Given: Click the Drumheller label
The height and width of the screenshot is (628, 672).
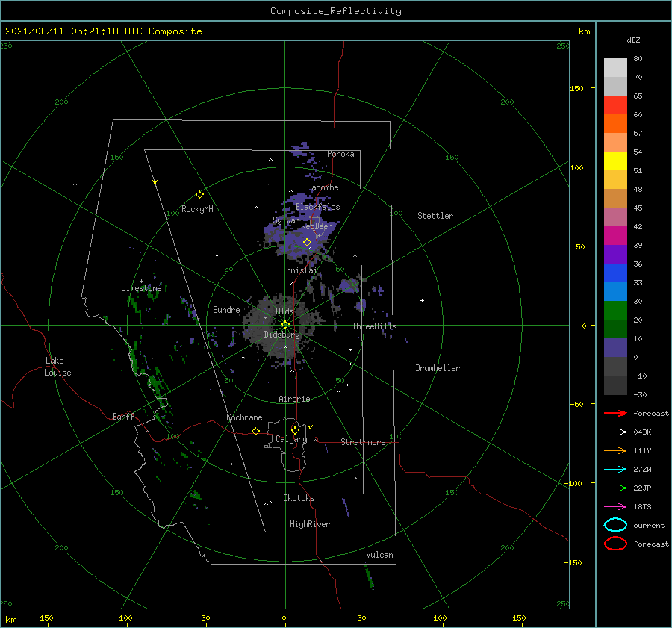Looking at the screenshot, I should [x=438, y=368].
